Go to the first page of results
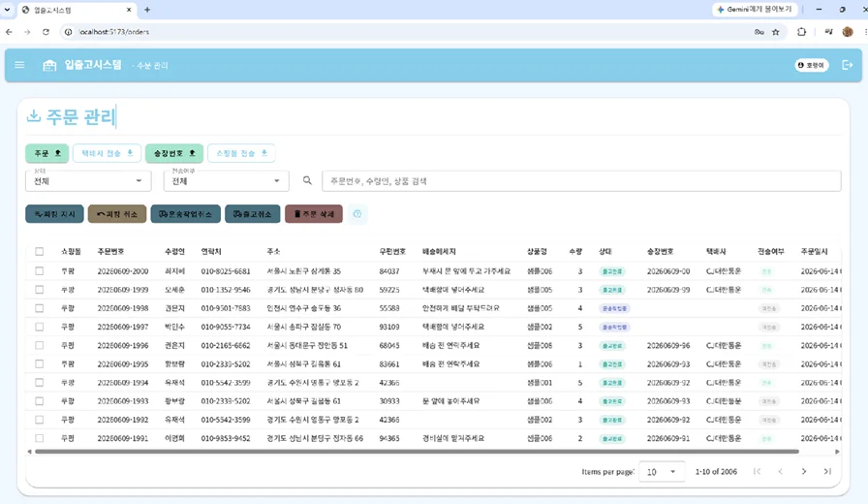The height and width of the screenshot is (504, 868). click(x=757, y=471)
